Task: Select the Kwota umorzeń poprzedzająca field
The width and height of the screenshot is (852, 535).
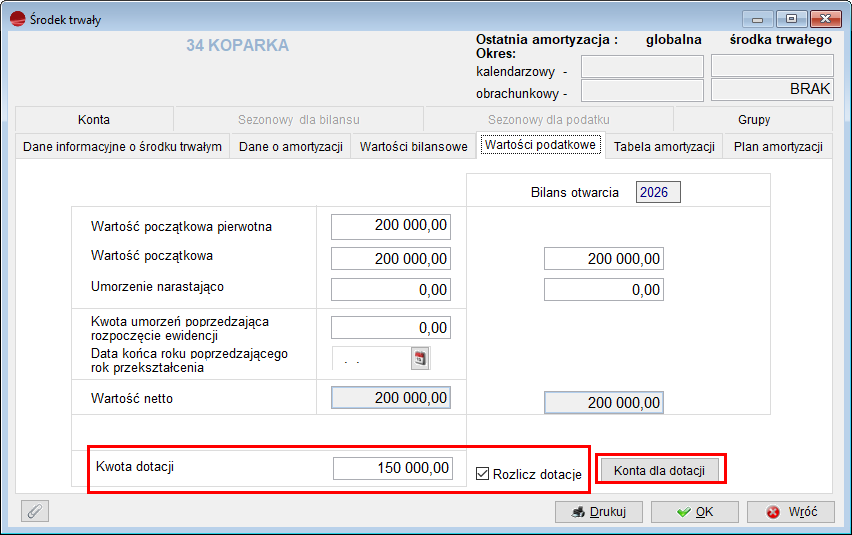Action: click(x=391, y=327)
